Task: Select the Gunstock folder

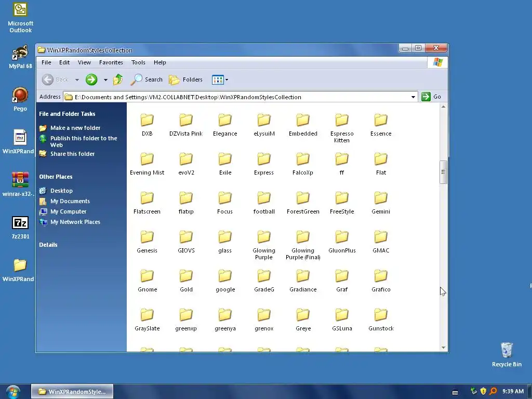Action: (381, 320)
